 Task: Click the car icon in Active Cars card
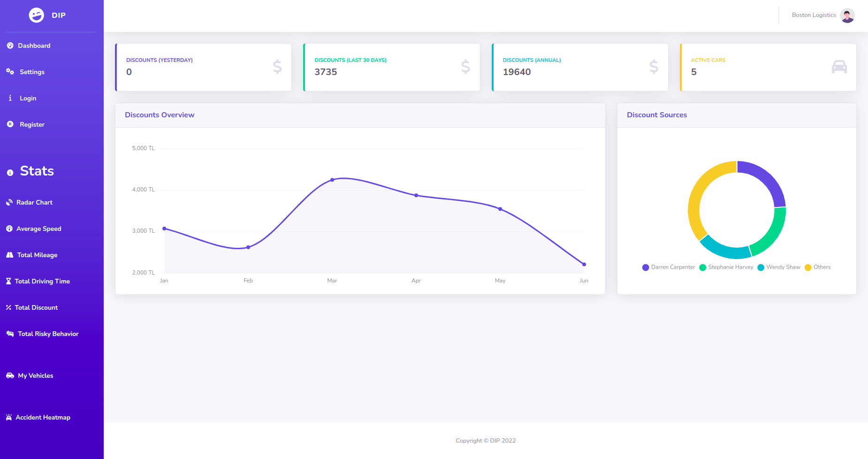(839, 67)
